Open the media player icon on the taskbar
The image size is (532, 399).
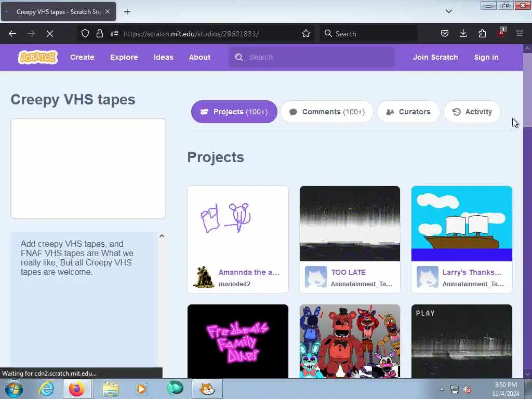(141, 389)
